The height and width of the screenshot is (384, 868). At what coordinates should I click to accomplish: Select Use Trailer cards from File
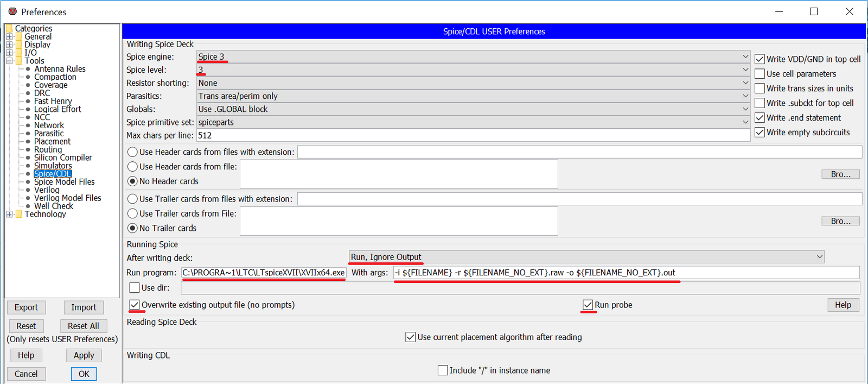coord(132,214)
